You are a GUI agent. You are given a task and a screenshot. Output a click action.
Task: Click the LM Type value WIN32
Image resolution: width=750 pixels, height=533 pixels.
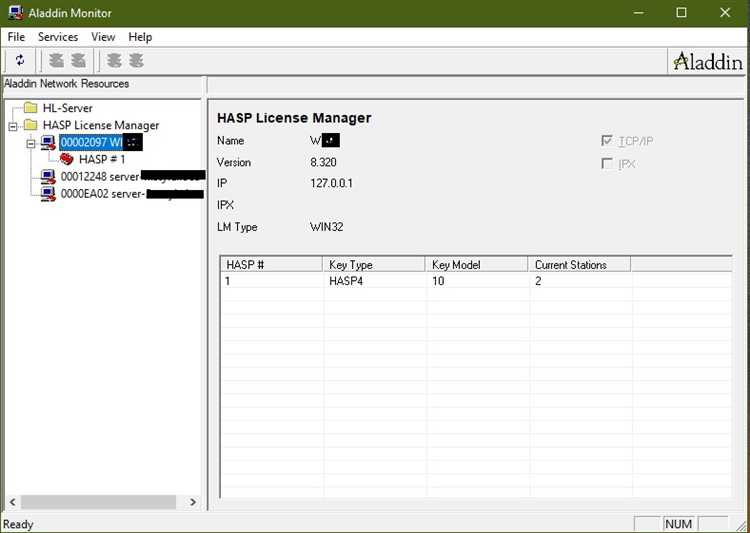(x=327, y=227)
